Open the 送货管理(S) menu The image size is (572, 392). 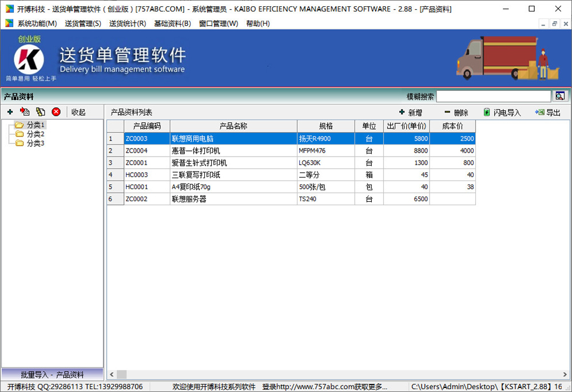point(83,23)
